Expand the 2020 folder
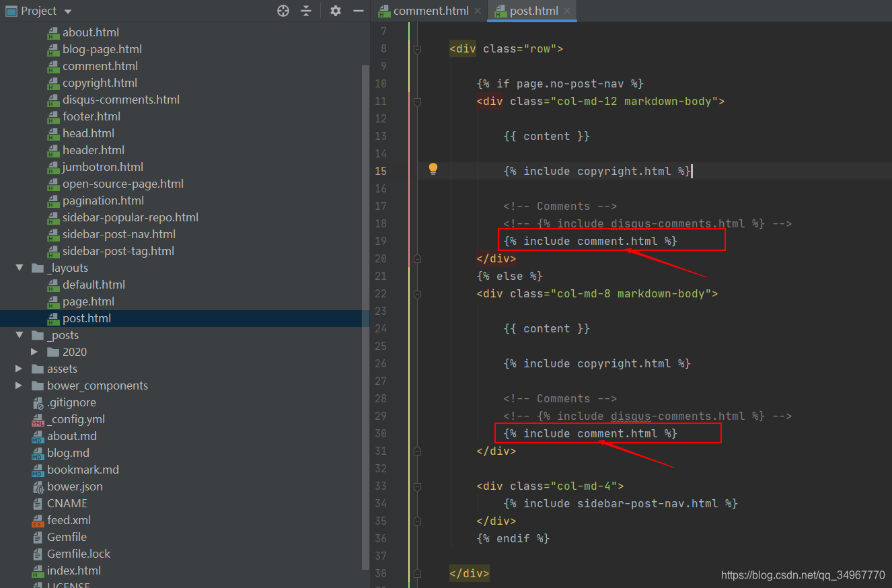Image resolution: width=892 pixels, height=588 pixels. pos(35,352)
